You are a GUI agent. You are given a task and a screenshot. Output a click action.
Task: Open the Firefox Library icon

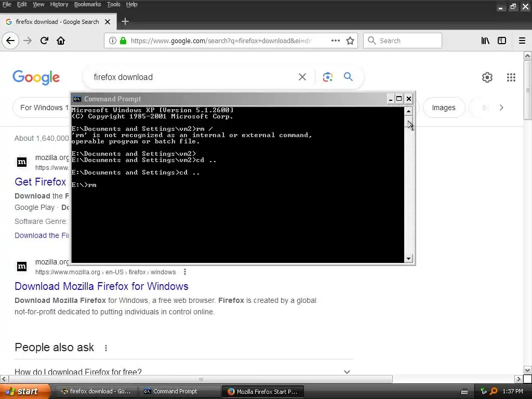click(x=485, y=41)
